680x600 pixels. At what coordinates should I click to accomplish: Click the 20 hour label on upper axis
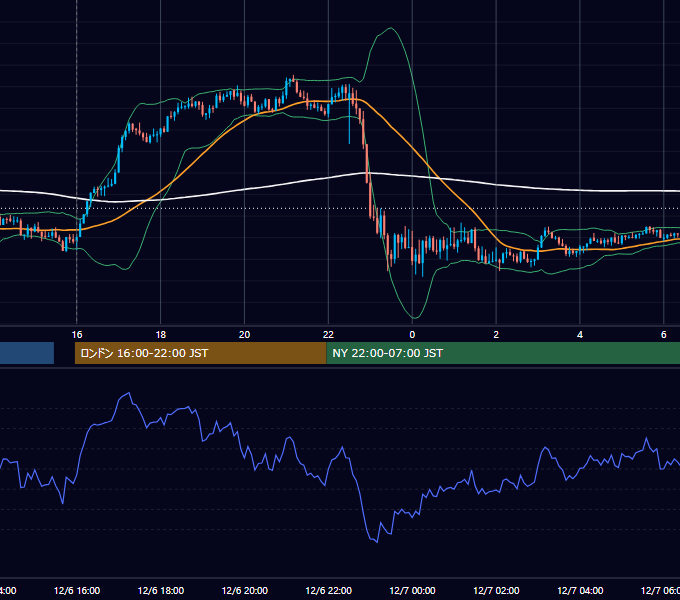[x=245, y=335]
